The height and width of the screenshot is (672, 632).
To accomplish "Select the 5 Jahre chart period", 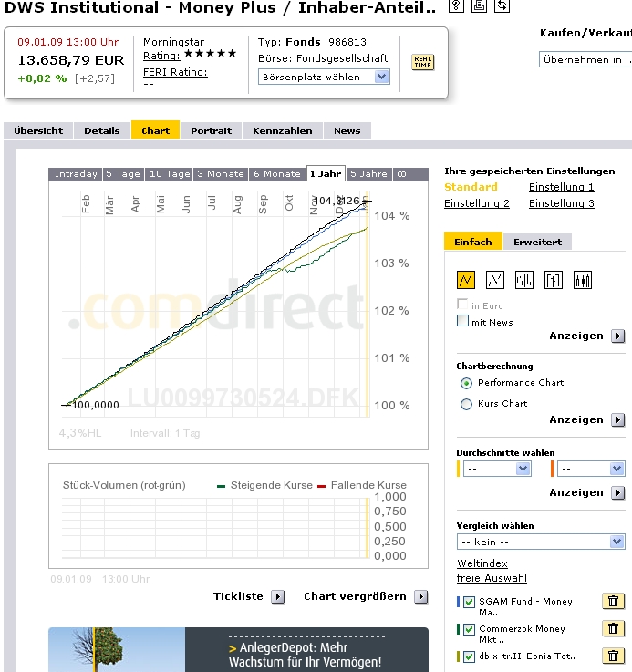I will click(368, 174).
